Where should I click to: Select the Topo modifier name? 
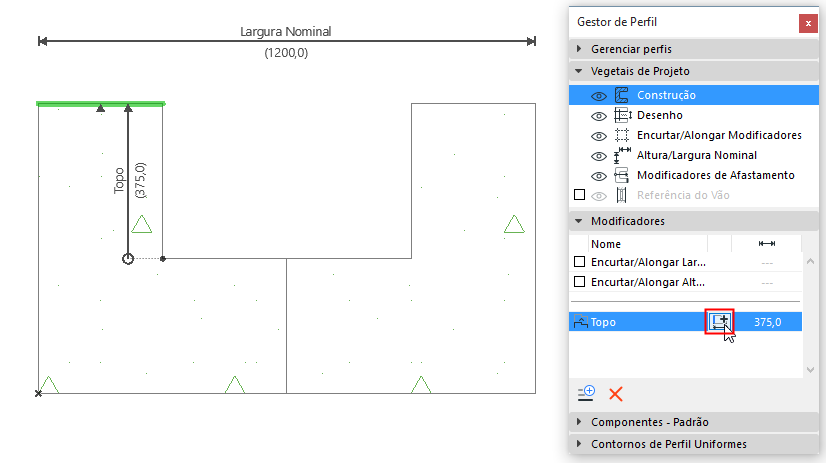[x=603, y=322]
